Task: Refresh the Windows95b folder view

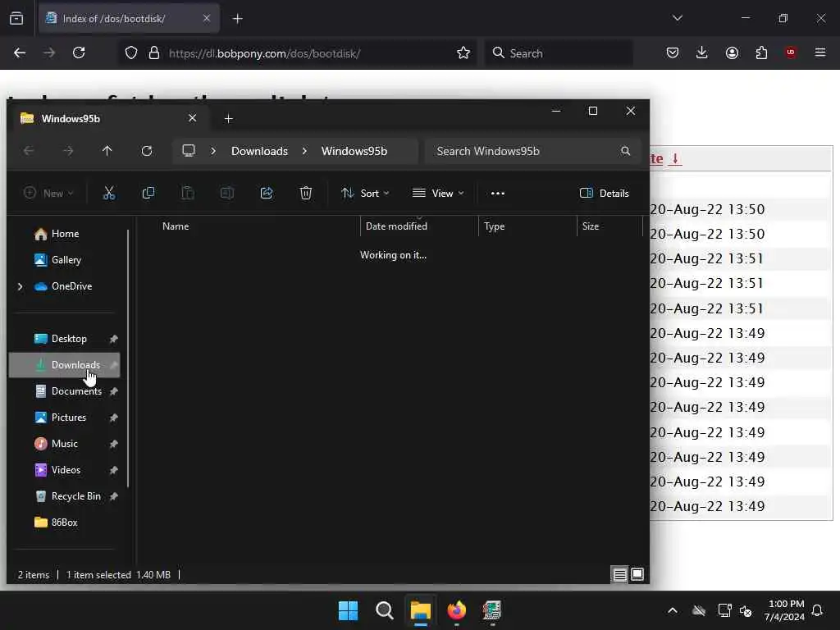Action: pos(147,151)
